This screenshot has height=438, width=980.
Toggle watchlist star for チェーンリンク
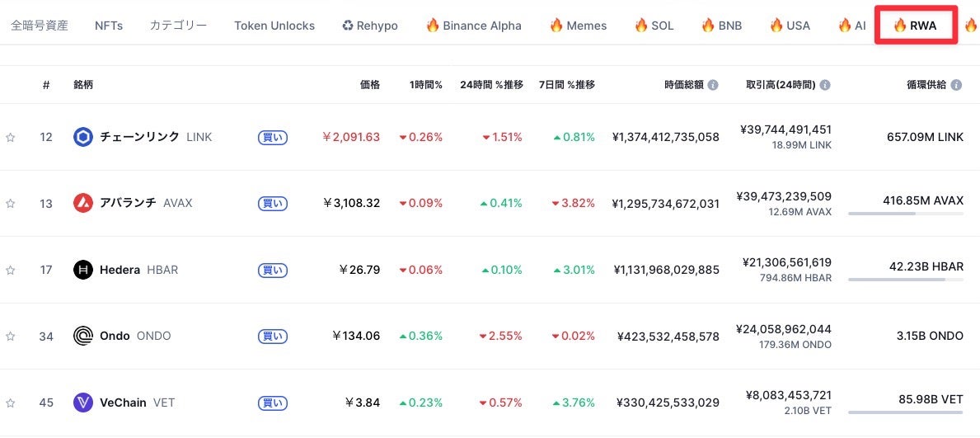[x=11, y=138]
